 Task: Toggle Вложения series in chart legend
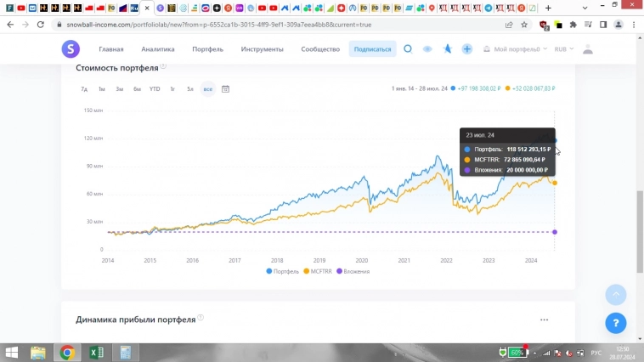(353, 271)
